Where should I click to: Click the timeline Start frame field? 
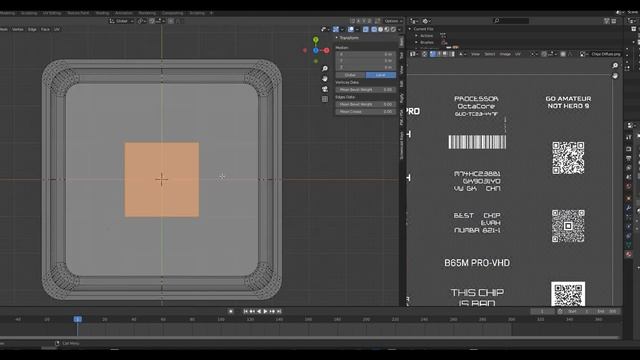coord(578,311)
